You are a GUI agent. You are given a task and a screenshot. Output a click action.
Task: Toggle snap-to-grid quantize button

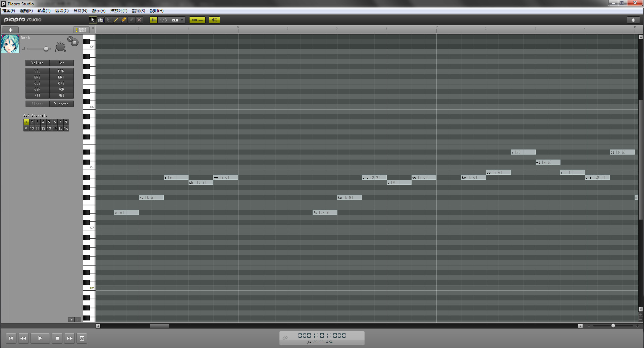[154, 20]
